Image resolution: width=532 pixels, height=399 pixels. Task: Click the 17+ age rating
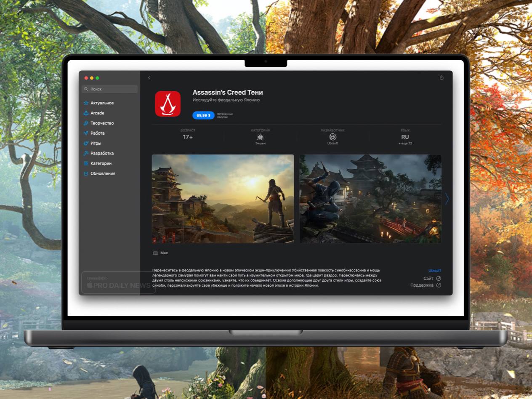point(188,137)
